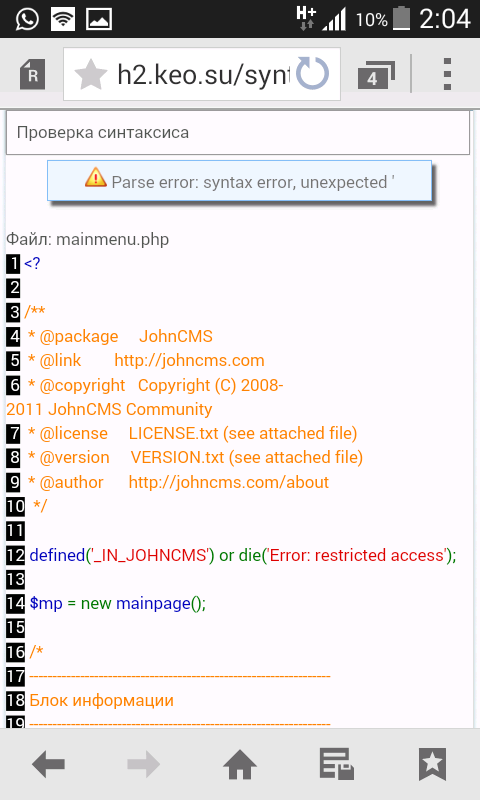This screenshot has height=800, width=480.
Task: Open the tabs switcher showing 4
Action: click(376, 75)
